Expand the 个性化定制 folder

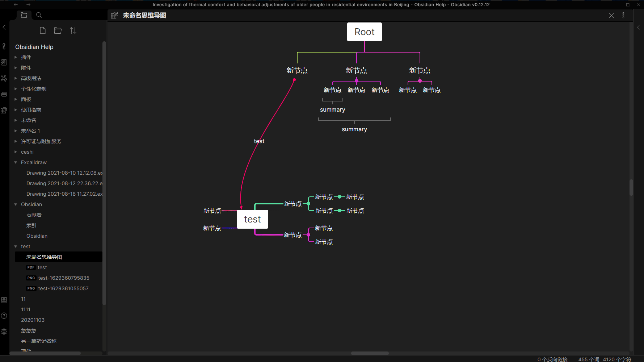(x=16, y=89)
